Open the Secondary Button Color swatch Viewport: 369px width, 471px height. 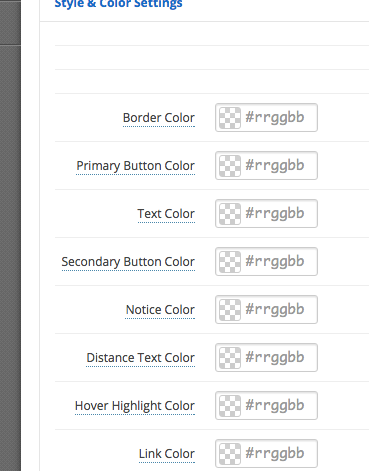coord(230,262)
